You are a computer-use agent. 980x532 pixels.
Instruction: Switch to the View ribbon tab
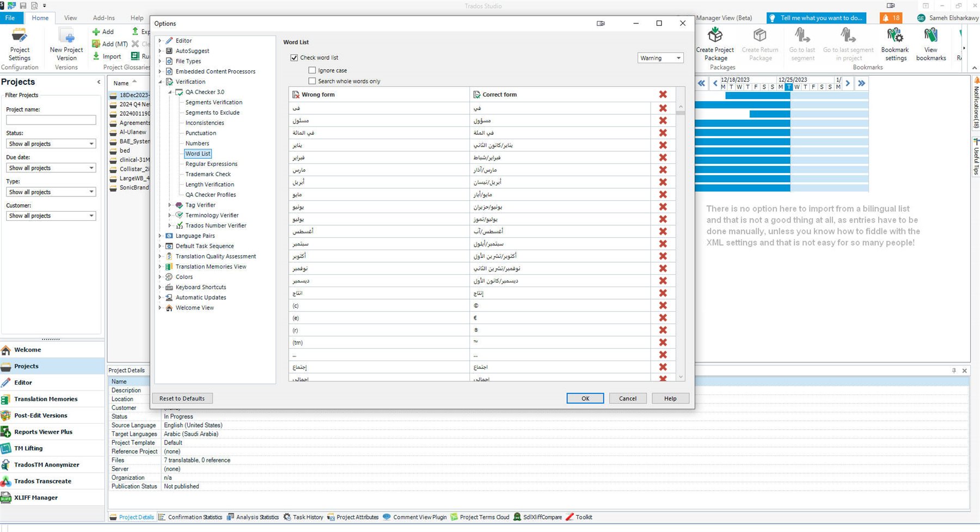pyautogui.click(x=71, y=18)
